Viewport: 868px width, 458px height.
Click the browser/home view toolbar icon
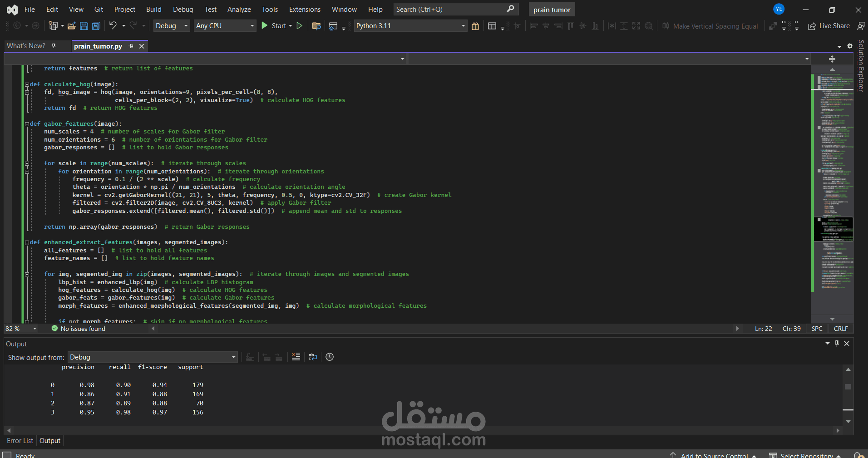(333, 26)
